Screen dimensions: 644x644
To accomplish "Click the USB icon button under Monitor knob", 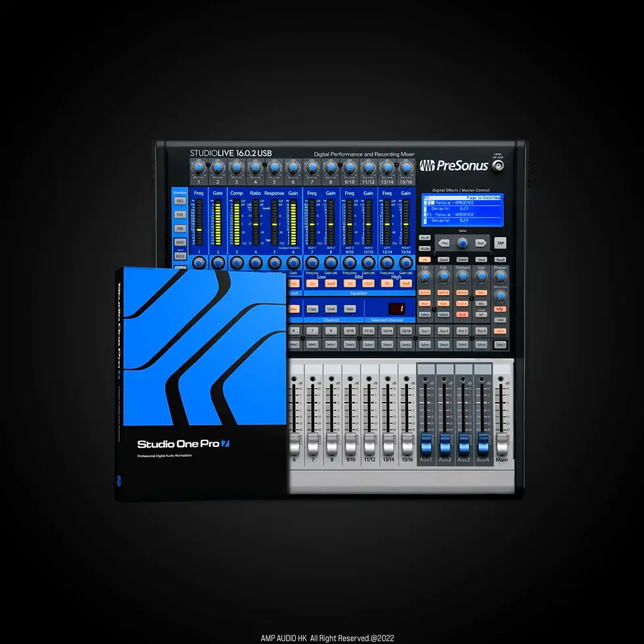I will click(500, 309).
